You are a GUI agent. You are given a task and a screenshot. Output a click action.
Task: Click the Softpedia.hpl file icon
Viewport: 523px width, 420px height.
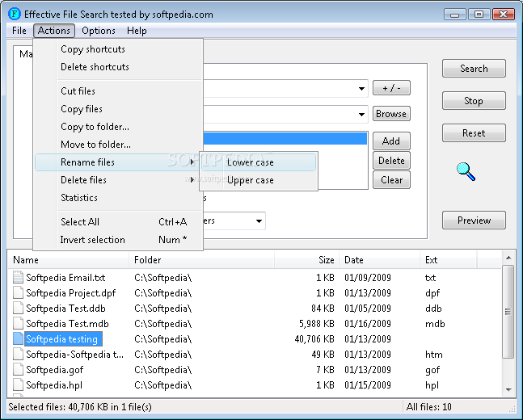point(18,384)
